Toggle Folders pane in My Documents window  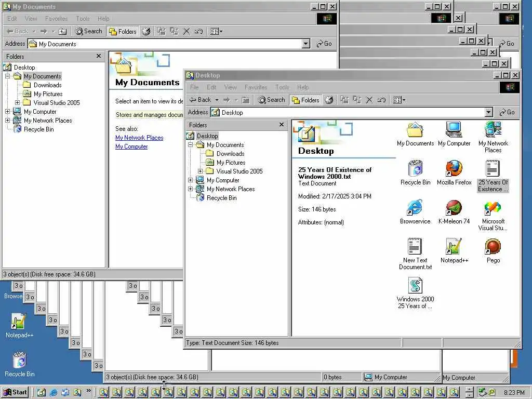pos(123,31)
